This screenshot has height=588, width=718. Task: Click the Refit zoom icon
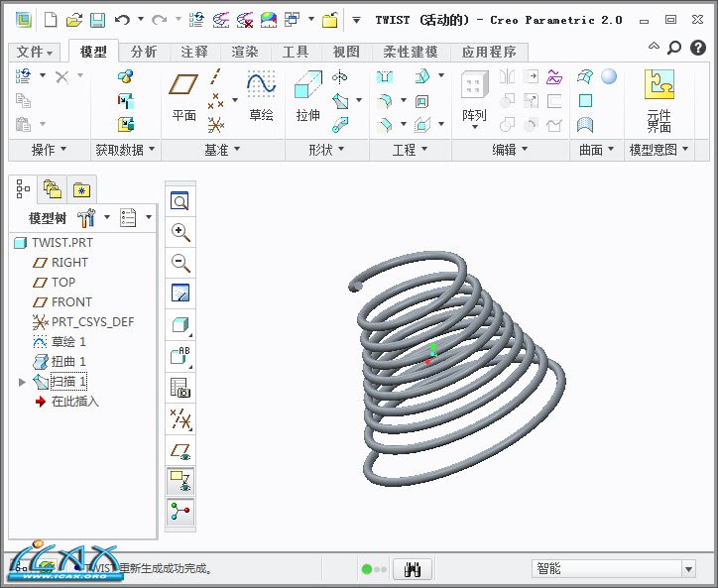tap(180, 202)
